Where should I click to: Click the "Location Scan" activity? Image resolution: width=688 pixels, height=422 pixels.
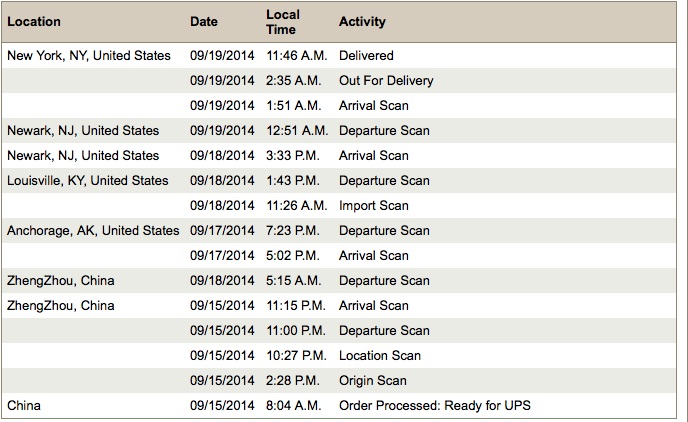coord(380,356)
